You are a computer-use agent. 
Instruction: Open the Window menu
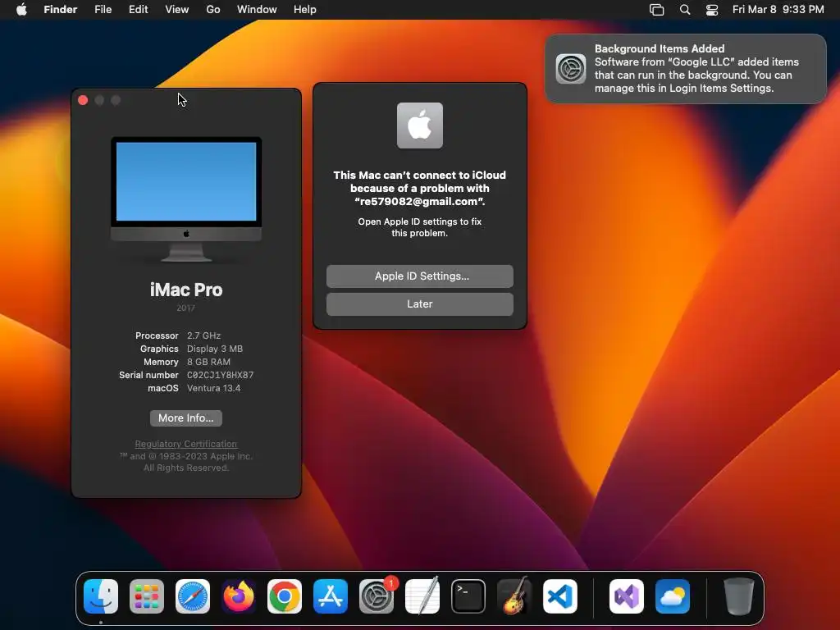click(x=257, y=10)
